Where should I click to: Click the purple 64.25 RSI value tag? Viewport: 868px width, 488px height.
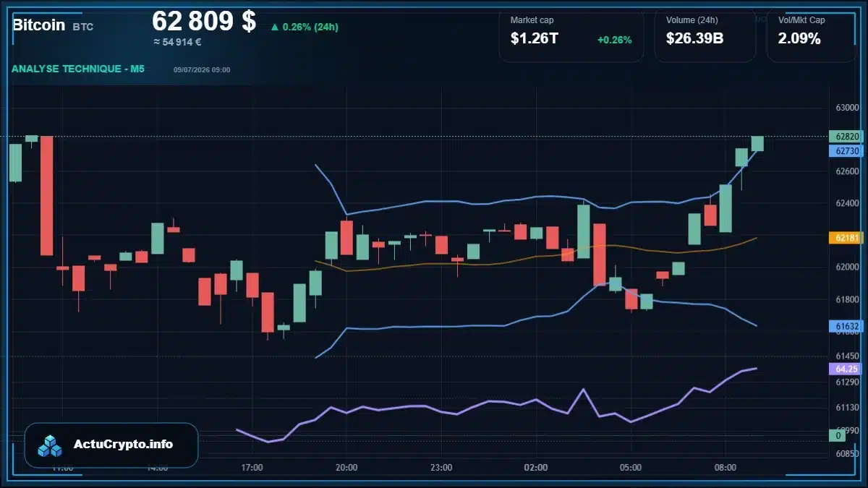point(846,369)
